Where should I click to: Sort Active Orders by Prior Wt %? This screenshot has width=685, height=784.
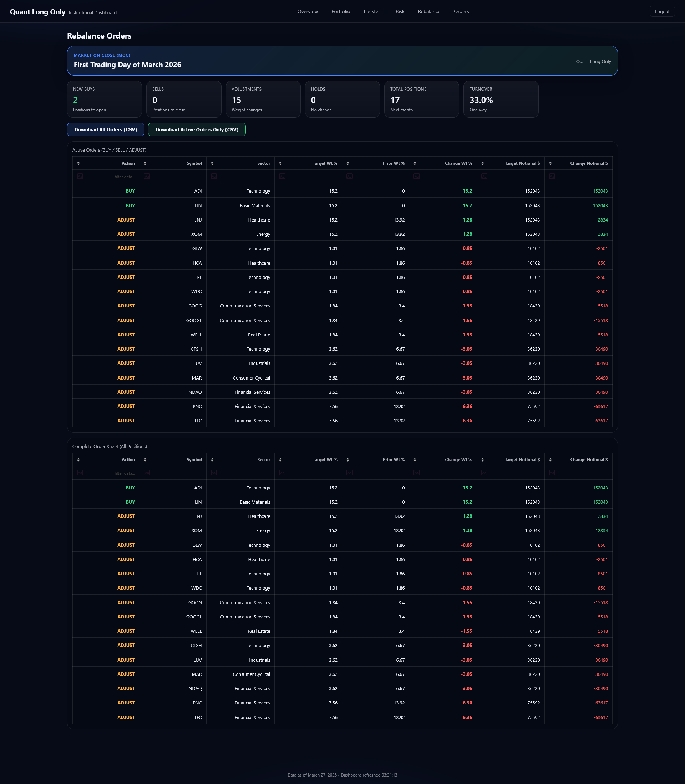347,163
